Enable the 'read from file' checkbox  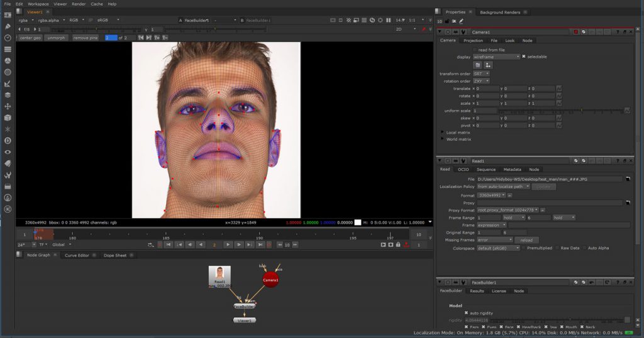(475, 50)
